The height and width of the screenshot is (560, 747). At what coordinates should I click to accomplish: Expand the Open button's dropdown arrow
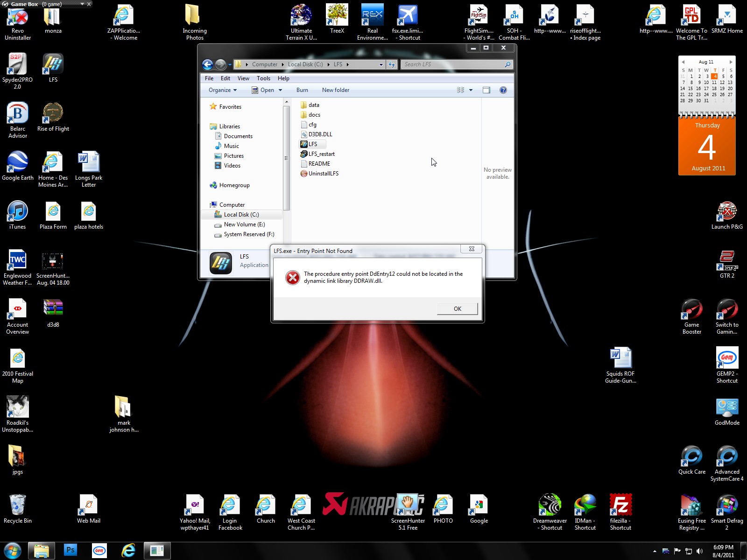280,90
